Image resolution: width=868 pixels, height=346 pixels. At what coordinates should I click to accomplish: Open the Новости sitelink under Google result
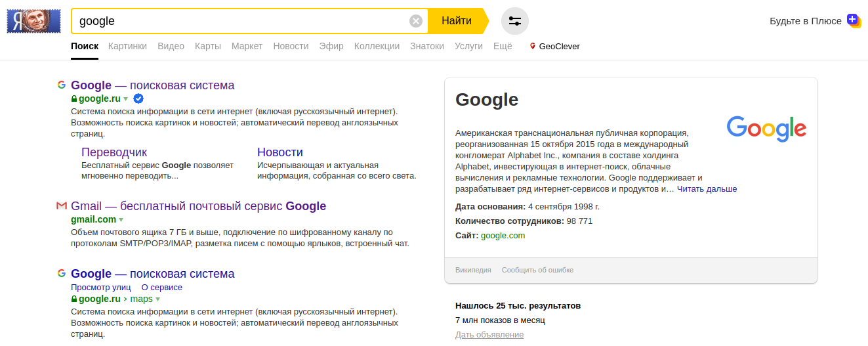point(280,152)
